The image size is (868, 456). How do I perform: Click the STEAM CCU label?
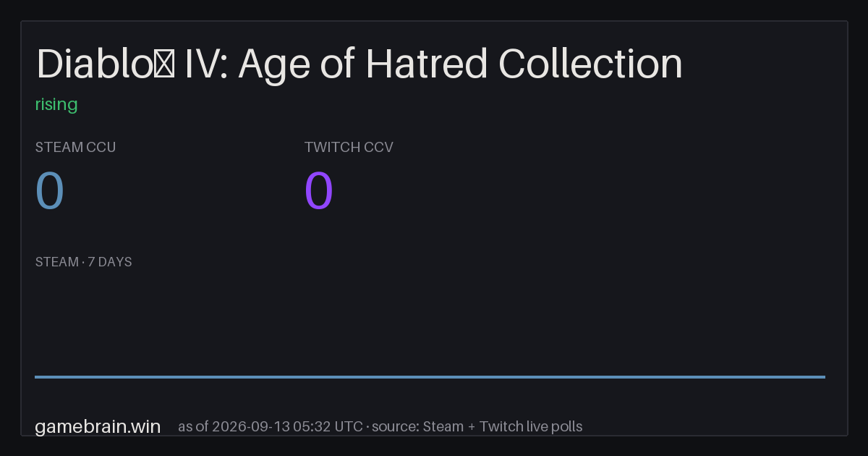coord(75,147)
